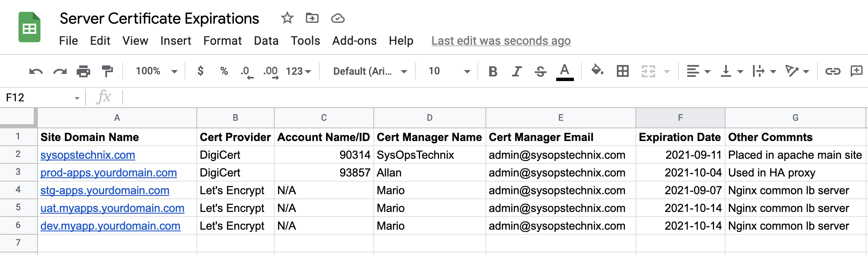Image resolution: width=868 pixels, height=255 pixels.
Task: Open the stg-apps.yourdomain.com link
Action: coord(105,190)
